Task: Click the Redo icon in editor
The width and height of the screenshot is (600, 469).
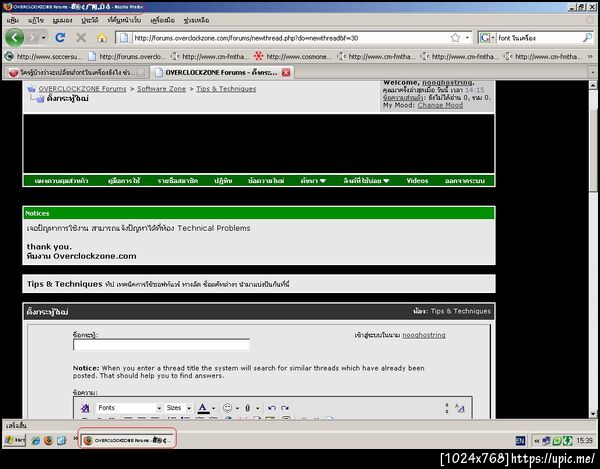Action: point(285,408)
